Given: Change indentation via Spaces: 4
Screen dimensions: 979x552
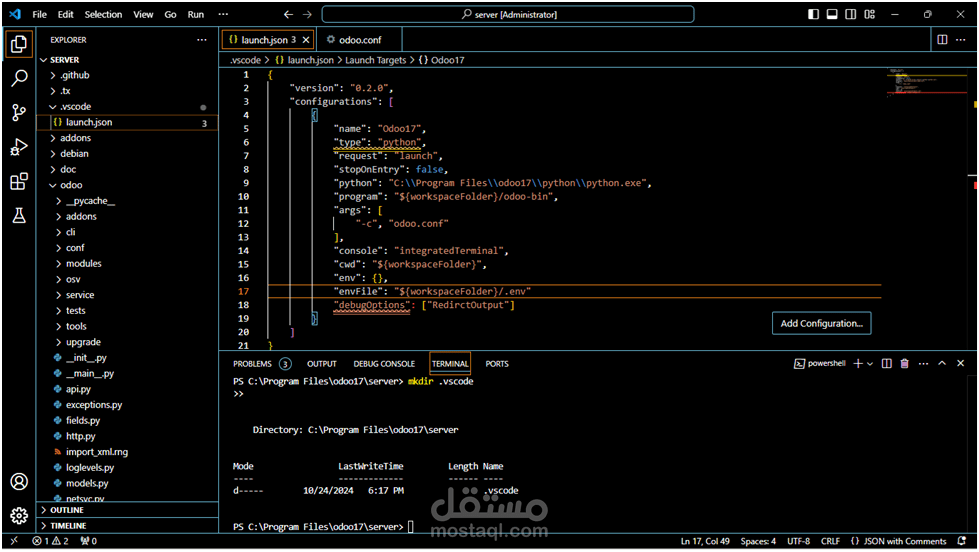Looking at the screenshot, I should 758,541.
